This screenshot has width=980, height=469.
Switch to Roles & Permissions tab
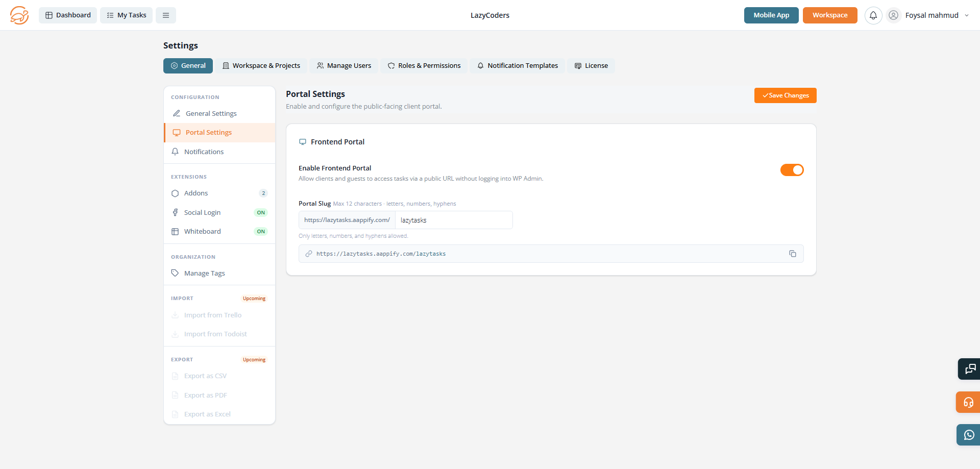tap(424, 66)
